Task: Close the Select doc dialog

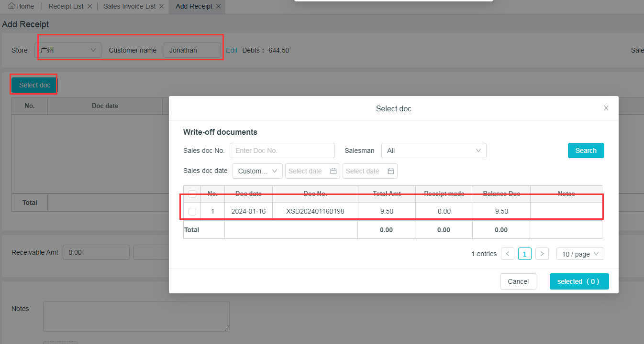Action: point(606,108)
